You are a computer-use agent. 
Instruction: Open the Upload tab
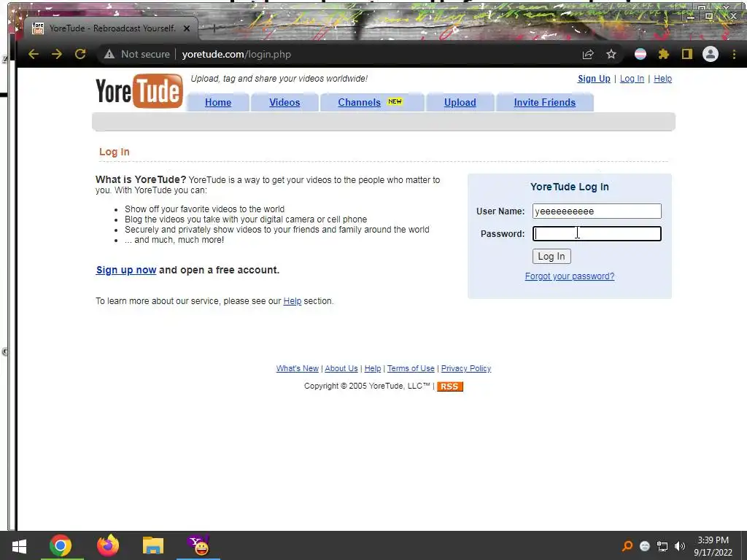[x=460, y=102]
